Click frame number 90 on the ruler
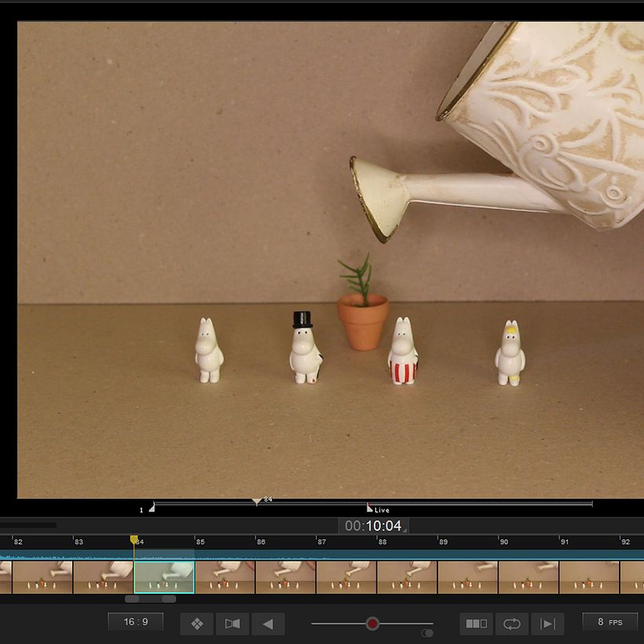The height and width of the screenshot is (644, 644). pos(504,542)
